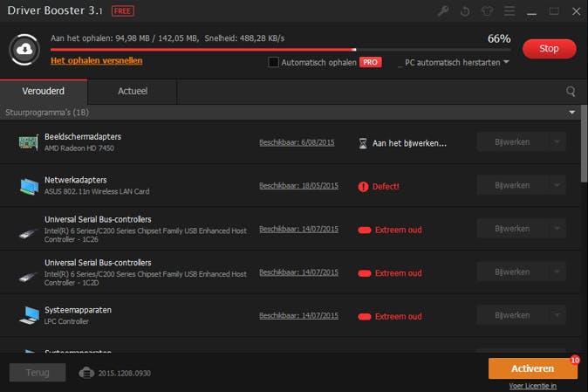Open Bijwerken dropdown arrow for LPC Controller row
Image resolution: width=588 pixels, height=392 pixels.
pos(557,315)
